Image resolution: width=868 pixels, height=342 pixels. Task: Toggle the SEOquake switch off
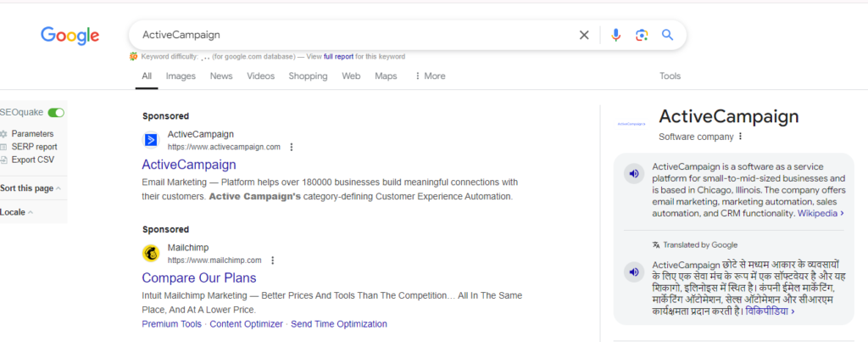click(x=56, y=113)
